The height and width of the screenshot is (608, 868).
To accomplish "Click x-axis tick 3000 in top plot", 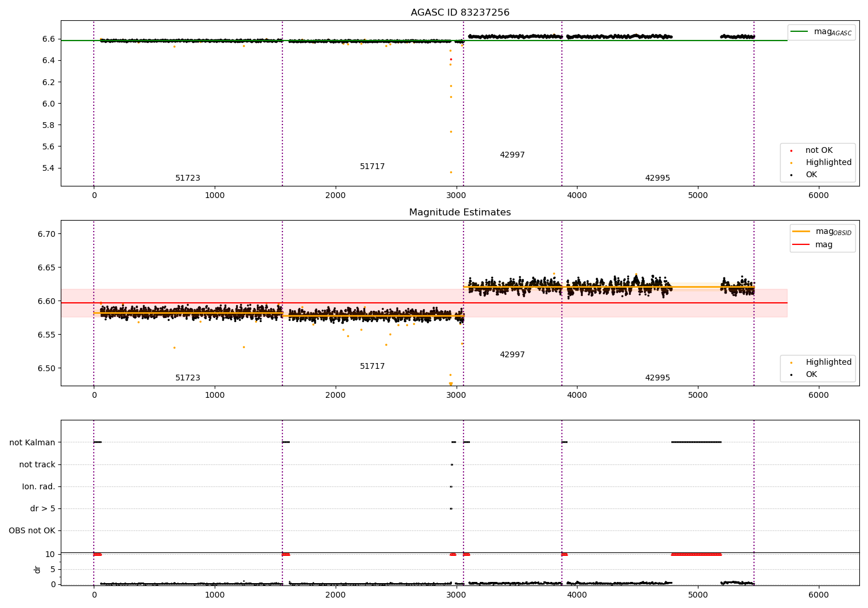I will pyautogui.click(x=456, y=195).
